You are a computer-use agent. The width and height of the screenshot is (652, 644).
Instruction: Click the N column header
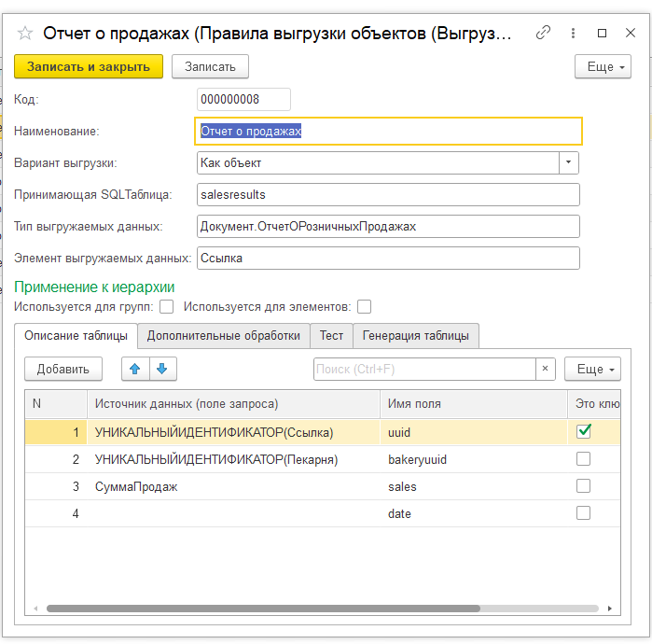click(56, 404)
